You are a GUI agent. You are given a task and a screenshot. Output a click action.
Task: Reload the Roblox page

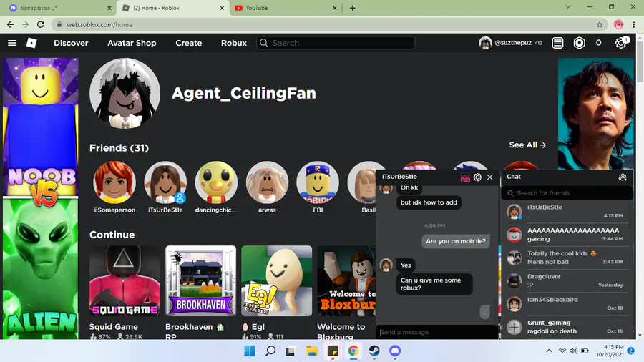[40, 24]
